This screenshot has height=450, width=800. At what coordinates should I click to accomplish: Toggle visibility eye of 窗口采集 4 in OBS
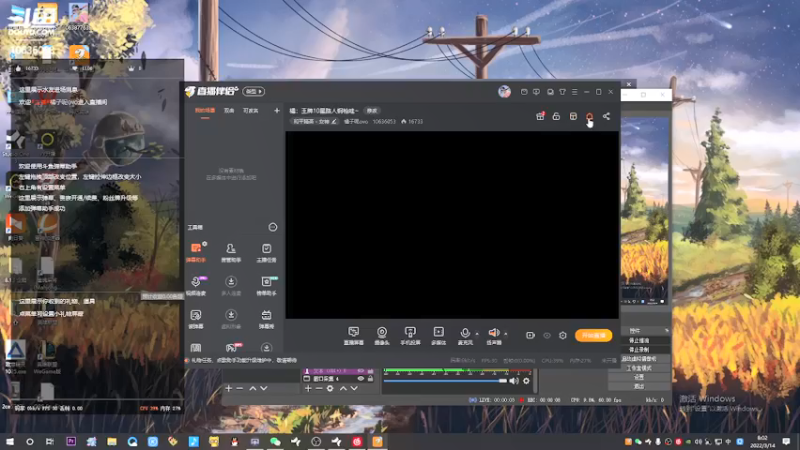pos(361,379)
